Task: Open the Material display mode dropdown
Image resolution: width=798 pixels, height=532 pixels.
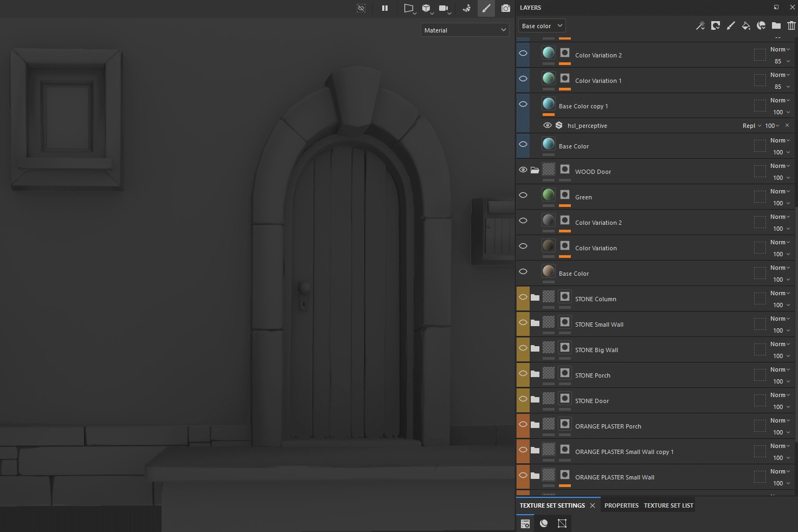Action: click(465, 30)
